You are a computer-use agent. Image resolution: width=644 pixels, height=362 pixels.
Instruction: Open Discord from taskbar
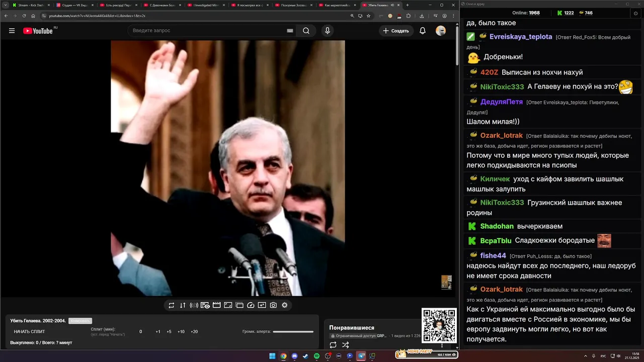tap(294, 356)
